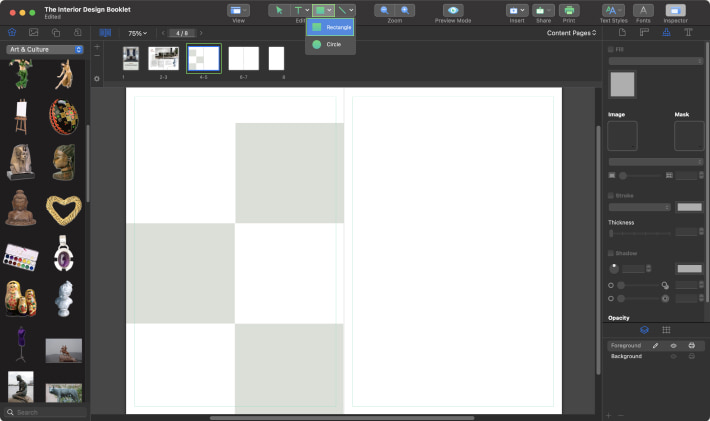Remove page with minus icon
710x421 pixels.
tap(97, 56)
